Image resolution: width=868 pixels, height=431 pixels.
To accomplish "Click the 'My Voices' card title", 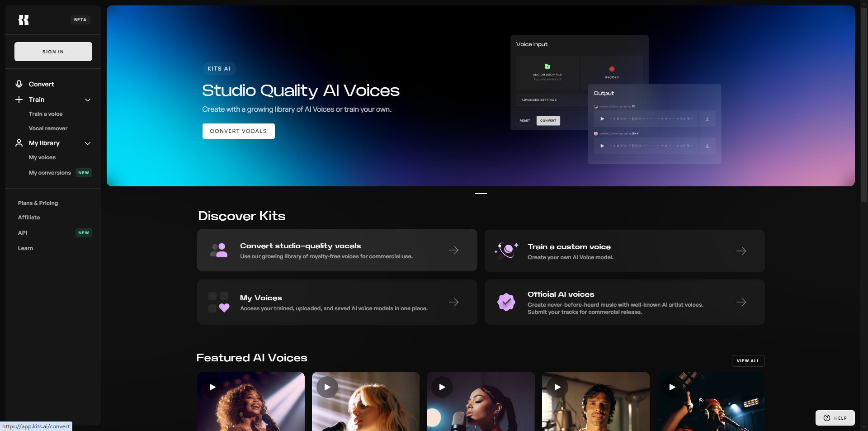I will (261, 298).
